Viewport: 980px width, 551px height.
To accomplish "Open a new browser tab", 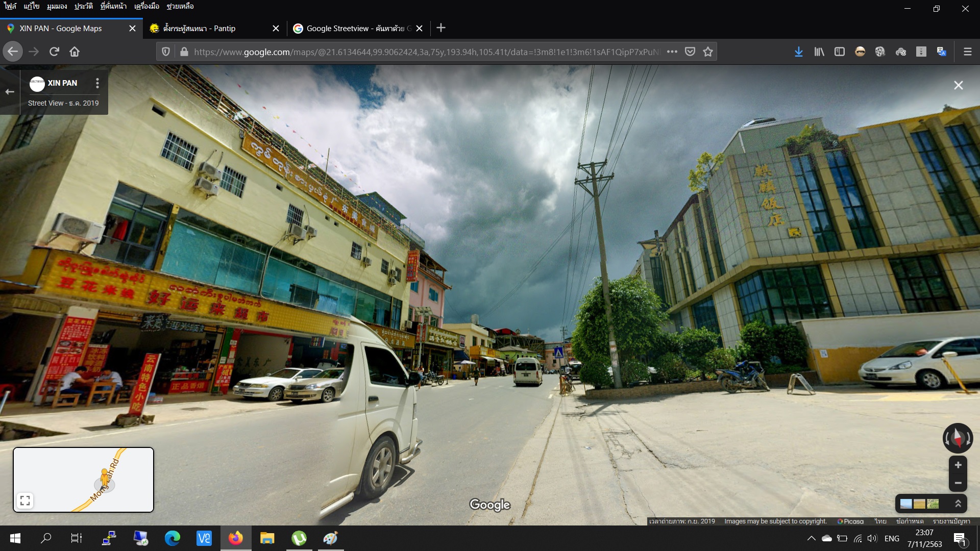I will [441, 28].
